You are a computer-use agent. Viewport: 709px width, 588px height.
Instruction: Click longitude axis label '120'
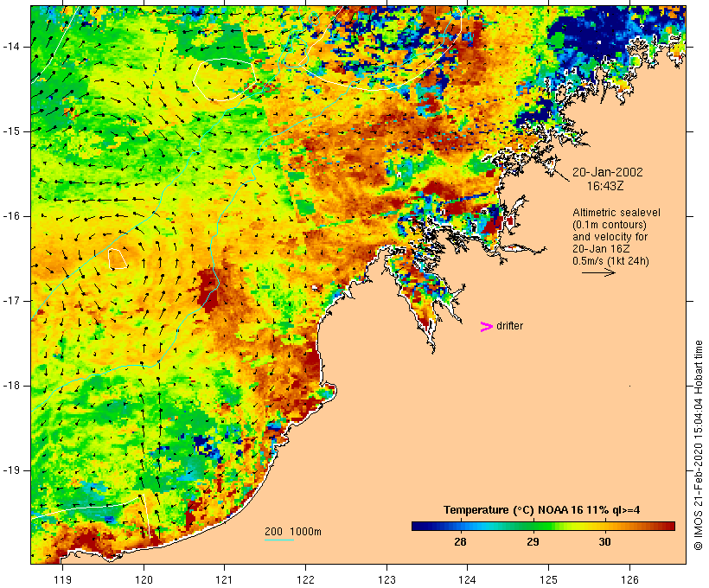(x=144, y=579)
